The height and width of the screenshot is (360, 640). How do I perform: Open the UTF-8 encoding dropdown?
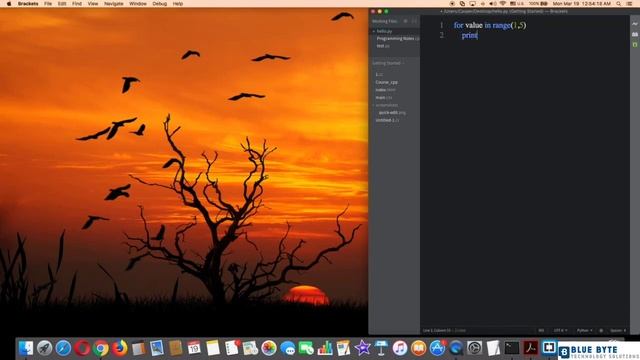(560, 330)
